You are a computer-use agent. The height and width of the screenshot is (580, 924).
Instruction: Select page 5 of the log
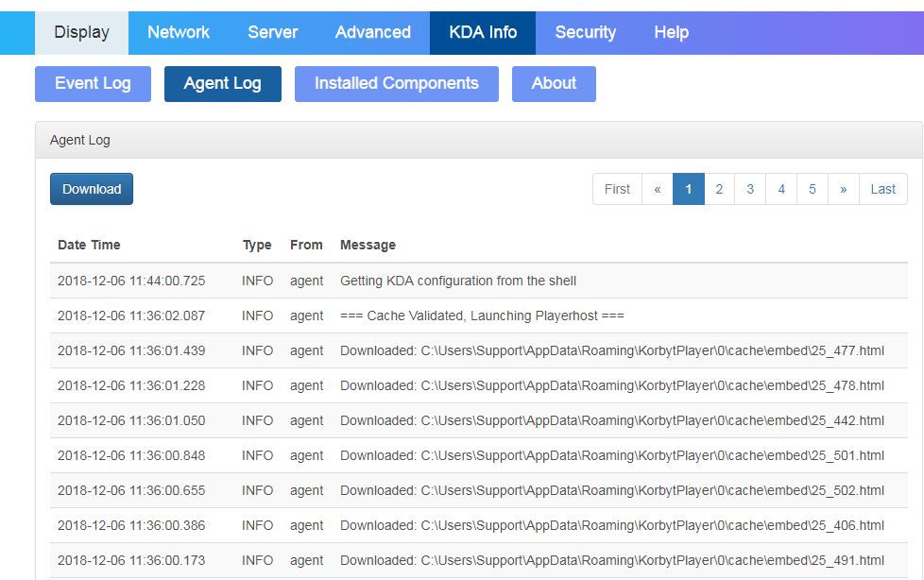tap(813, 188)
